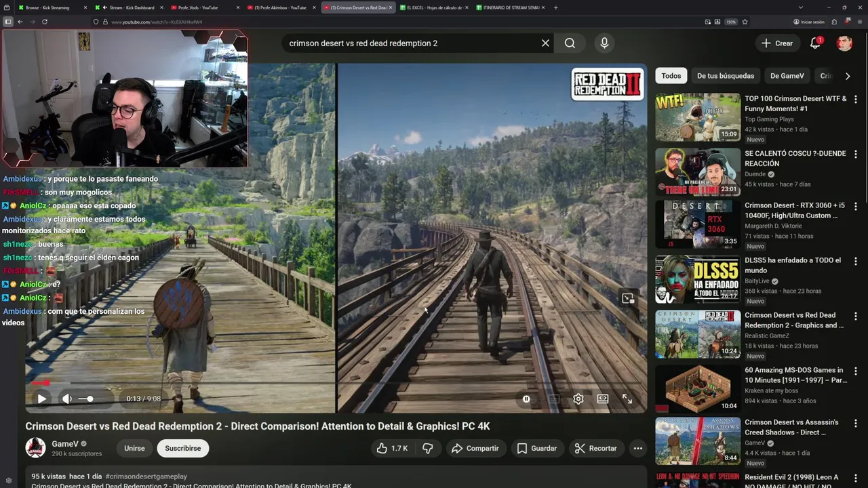Open options for DLSS5 ha enfadado video

click(856, 261)
